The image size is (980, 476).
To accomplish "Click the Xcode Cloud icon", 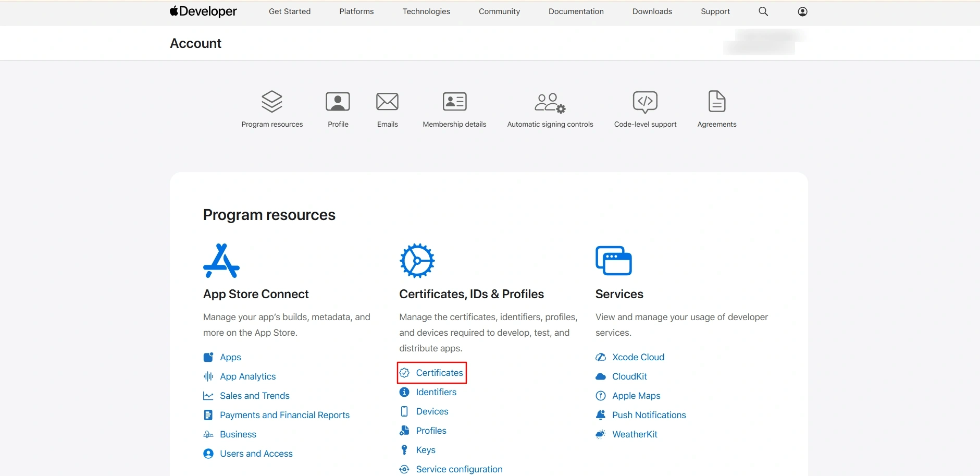I will (x=601, y=357).
